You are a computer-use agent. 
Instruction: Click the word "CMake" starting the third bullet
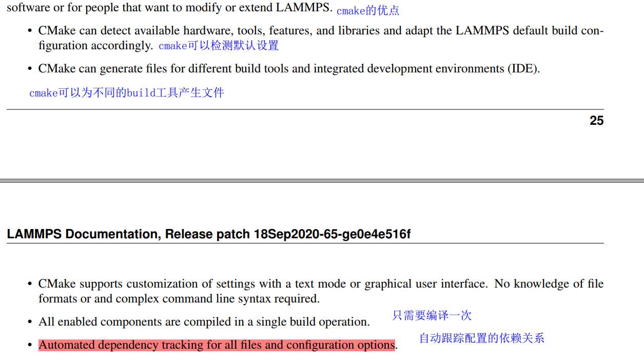pos(57,283)
